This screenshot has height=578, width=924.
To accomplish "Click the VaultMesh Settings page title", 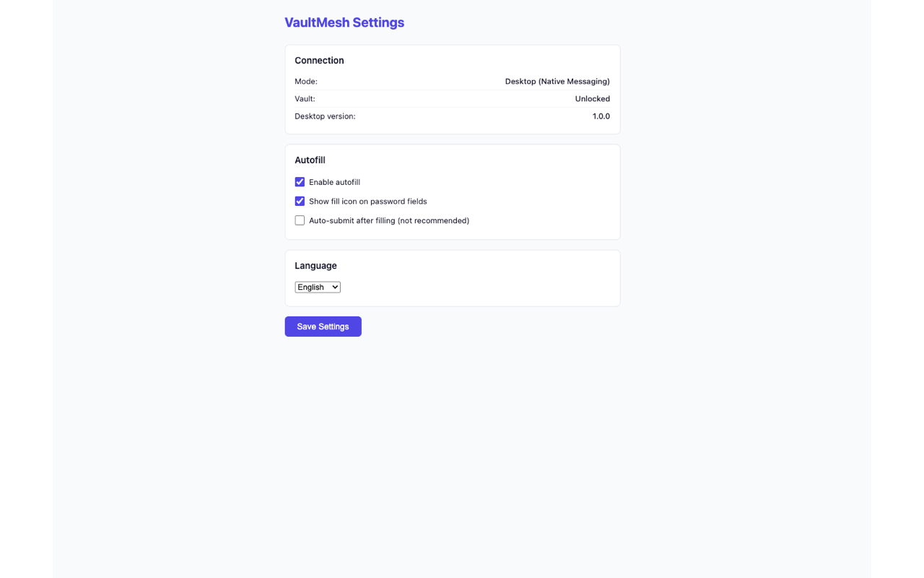I will 344,22.
